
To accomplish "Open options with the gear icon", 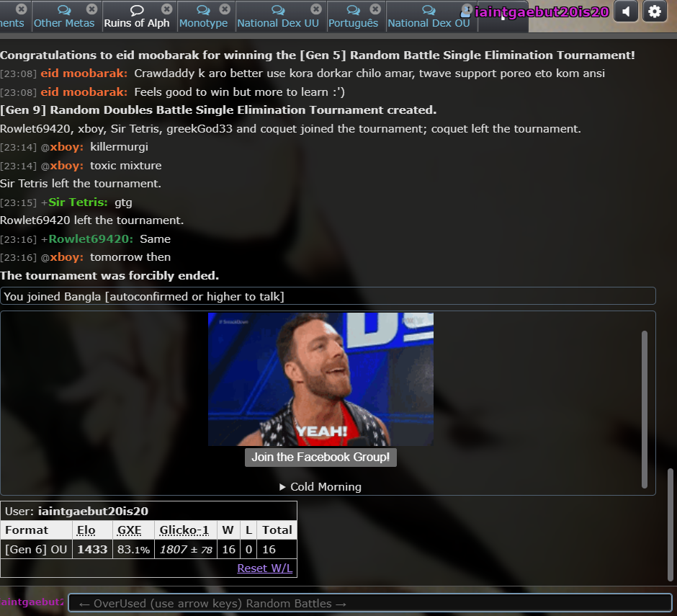I will tap(655, 12).
